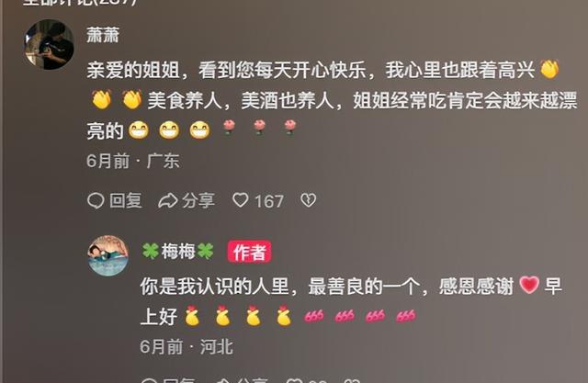
Task: Open 梅梅's profile avatar
Action: 108,256
